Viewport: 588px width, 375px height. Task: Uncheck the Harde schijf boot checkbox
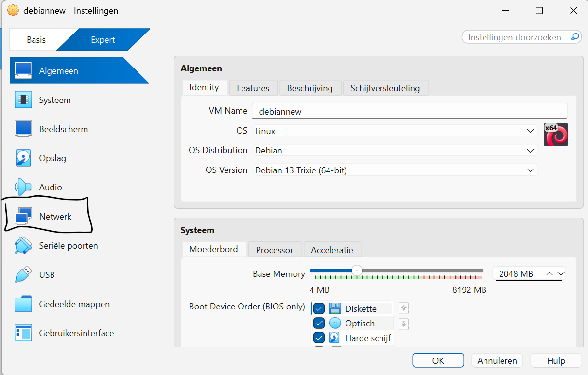[x=319, y=338]
